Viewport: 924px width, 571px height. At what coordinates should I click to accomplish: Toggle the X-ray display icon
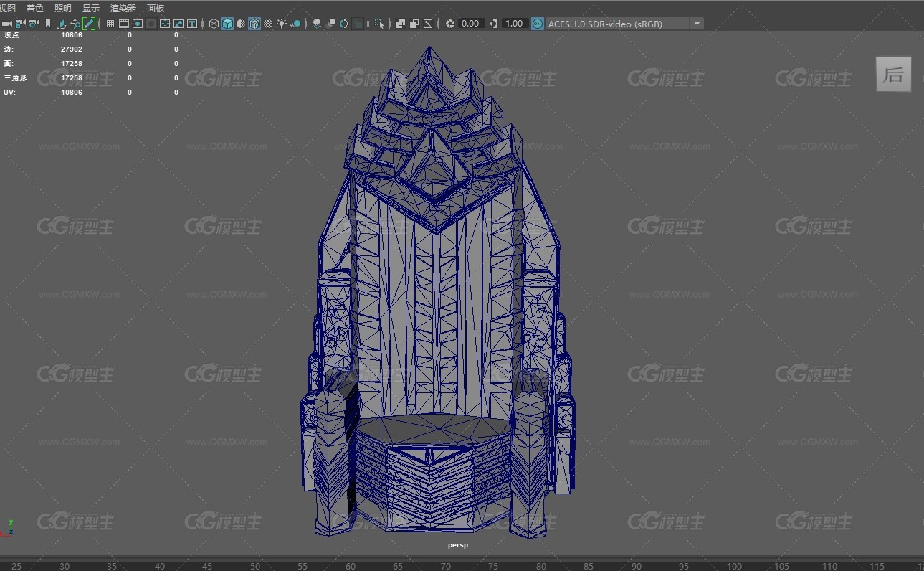[x=400, y=24]
